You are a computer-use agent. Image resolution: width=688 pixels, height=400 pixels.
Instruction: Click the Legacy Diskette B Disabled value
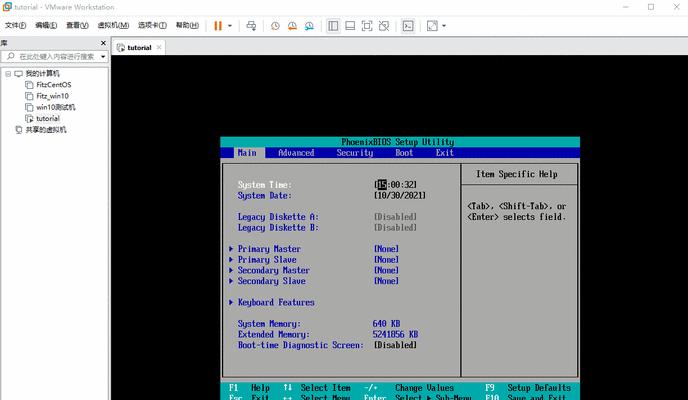pyautogui.click(x=395, y=228)
